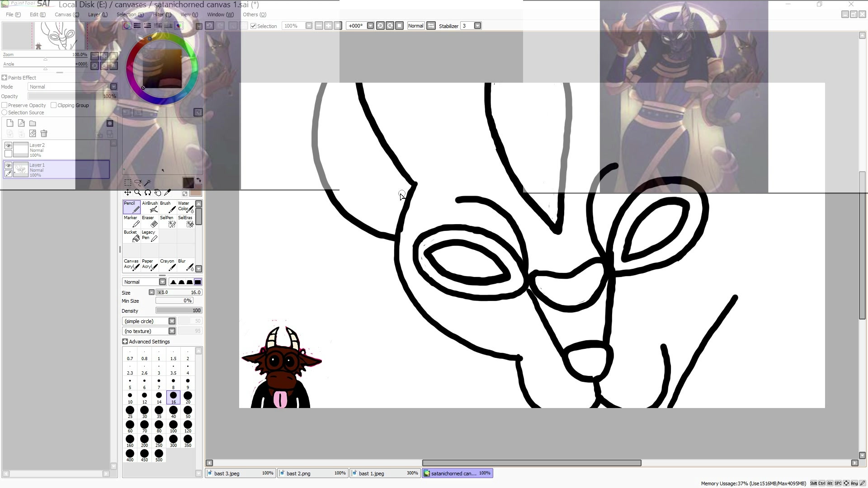This screenshot has height=488, width=868.
Task: Select the SelEras tool
Action: (186, 221)
